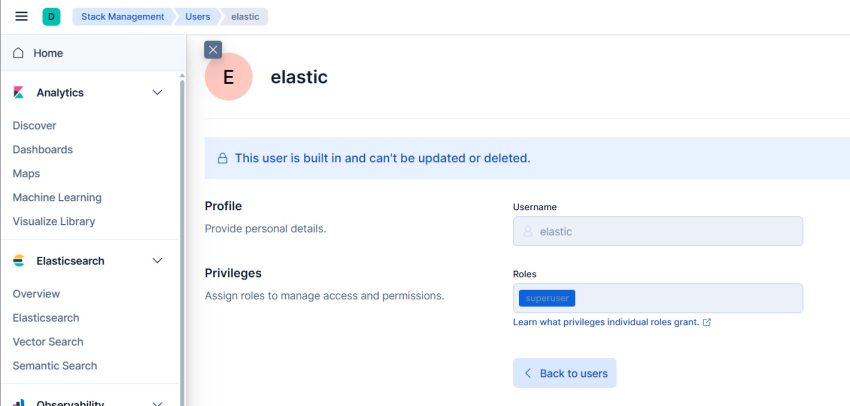Select the superuser role badge
Image resolution: width=850 pixels, height=406 pixels.
(546, 298)
